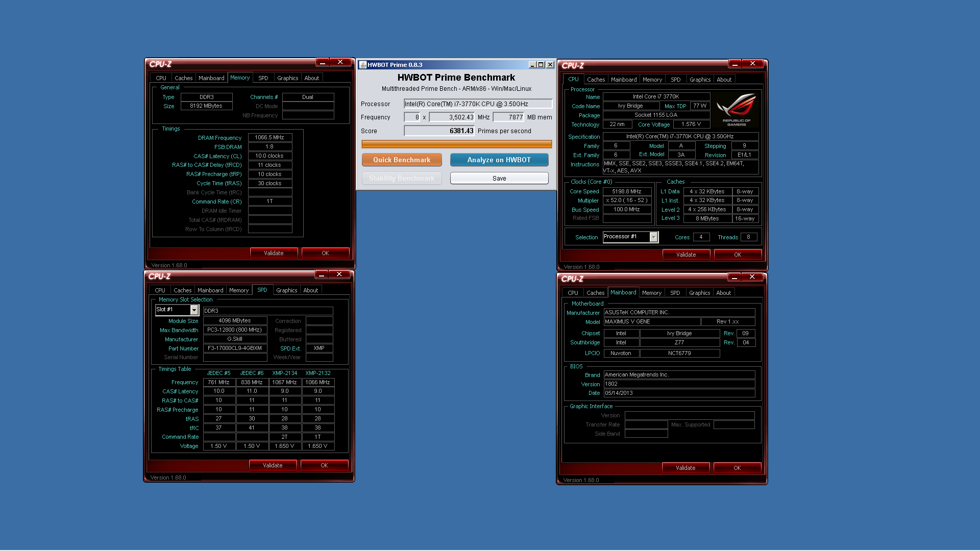Minimize the CPU-Z Mainboard window
Viewport: 980px width, 551px height.
(x=735, y=277)
